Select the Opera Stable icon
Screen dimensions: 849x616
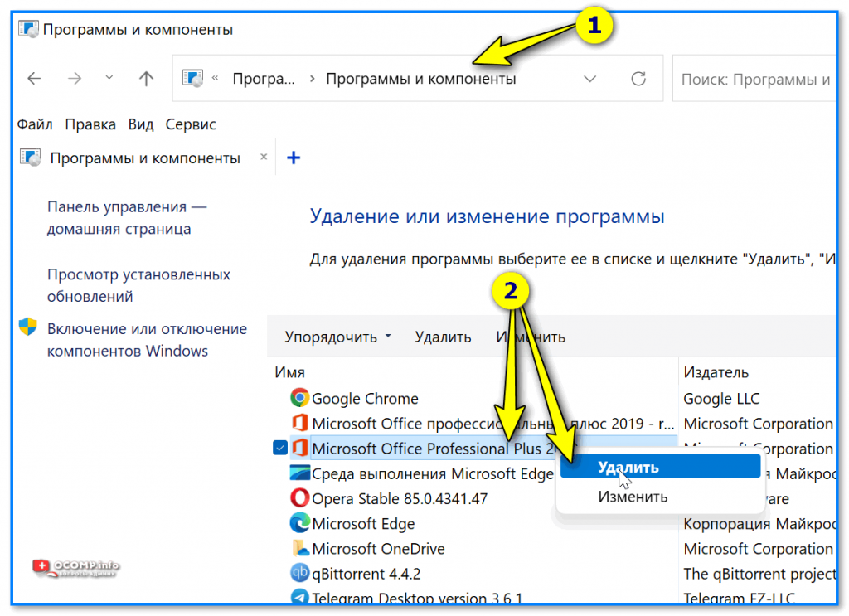pyautogui.click(x=299, y=498)
